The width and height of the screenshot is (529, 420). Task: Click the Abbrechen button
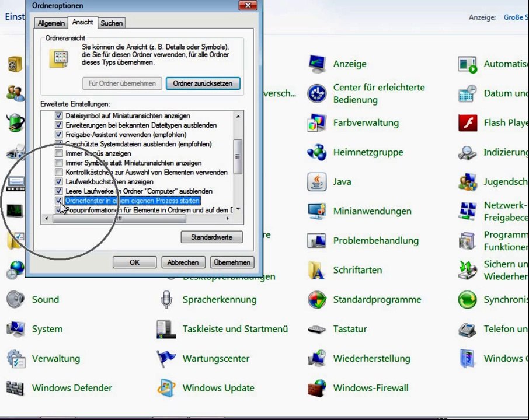point(183,262)
